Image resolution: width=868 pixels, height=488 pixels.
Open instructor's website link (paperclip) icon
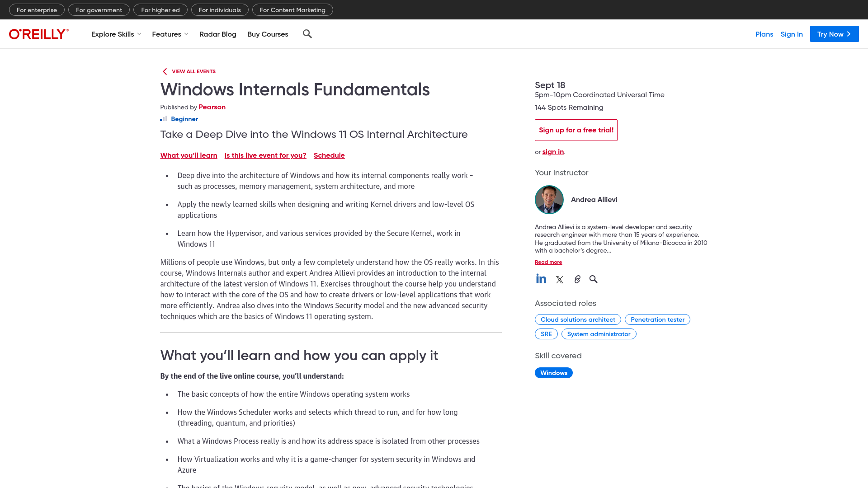click(577, 279)
